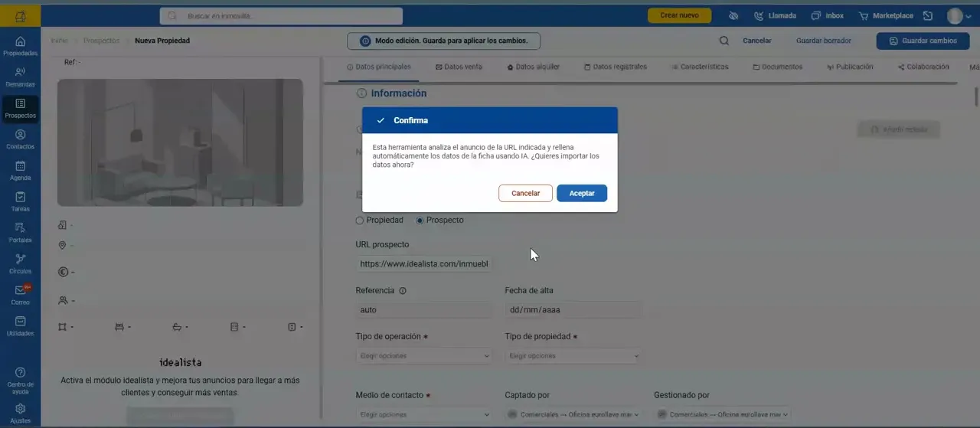Open Agenda in the sidebar
Screen dimensions: 980x428
click(x=20, y=171)
